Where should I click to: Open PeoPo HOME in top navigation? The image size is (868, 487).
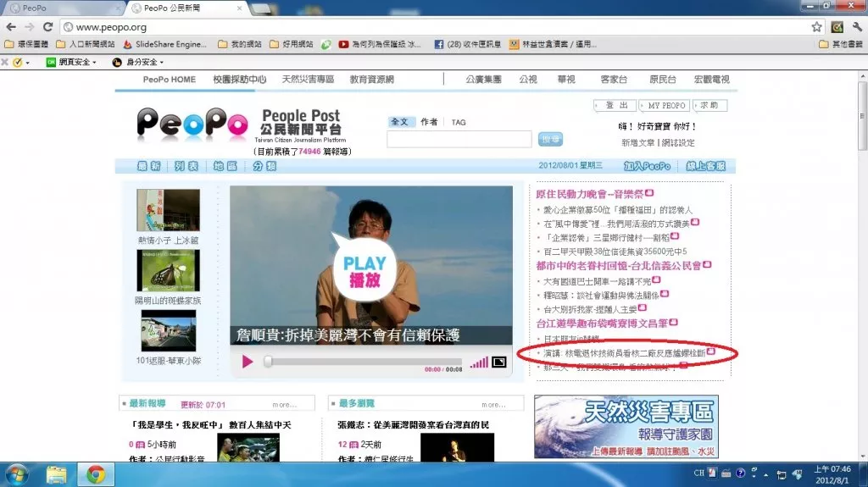click(x=170, y=79)
